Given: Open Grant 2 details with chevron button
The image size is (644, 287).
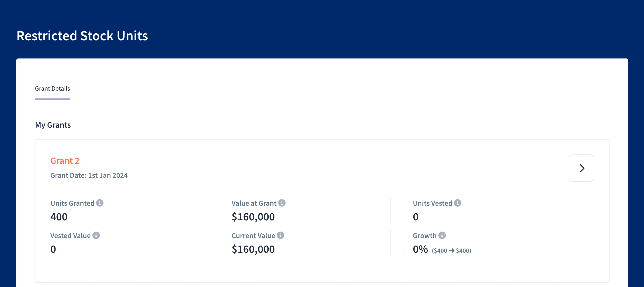Looking at the screenshot, I should point(581,168).
